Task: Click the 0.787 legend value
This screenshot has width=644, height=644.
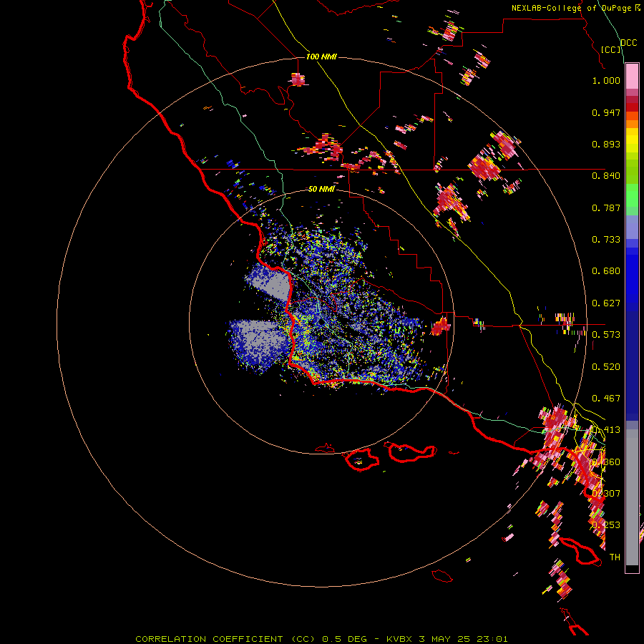Action: (606, 208)
